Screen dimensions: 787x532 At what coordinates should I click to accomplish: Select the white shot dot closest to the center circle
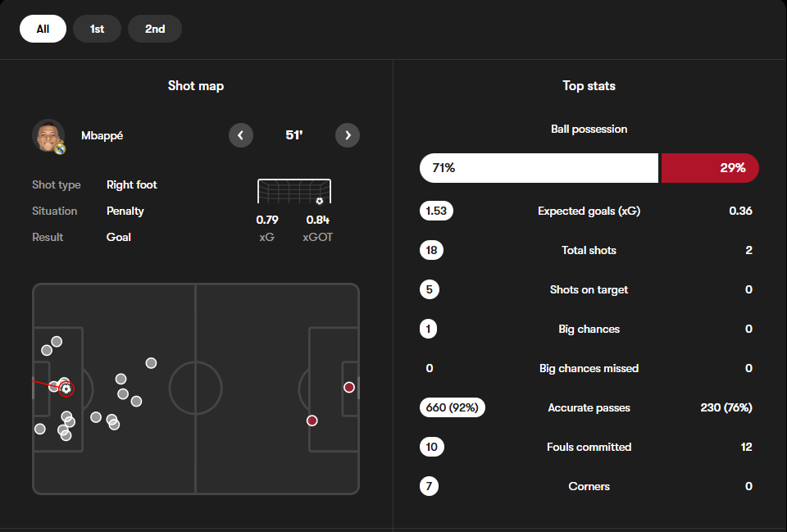[151, 362]
